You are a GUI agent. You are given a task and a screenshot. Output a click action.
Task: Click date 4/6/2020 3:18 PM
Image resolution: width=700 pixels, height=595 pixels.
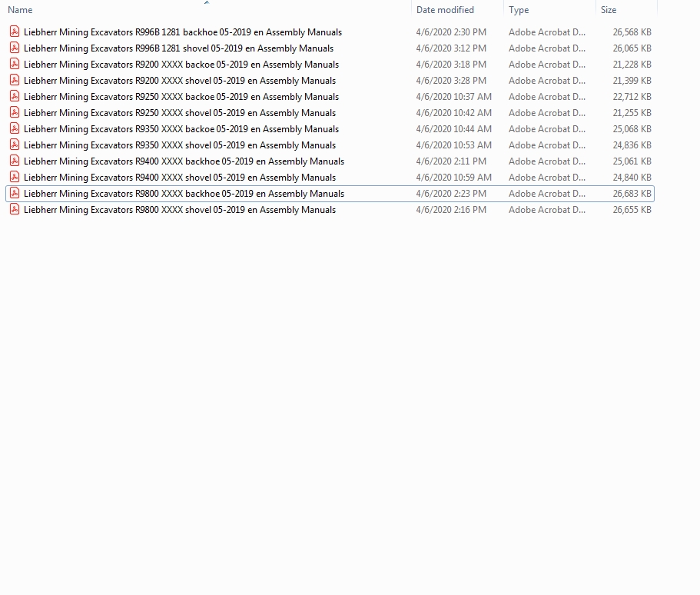pos(451,65)
